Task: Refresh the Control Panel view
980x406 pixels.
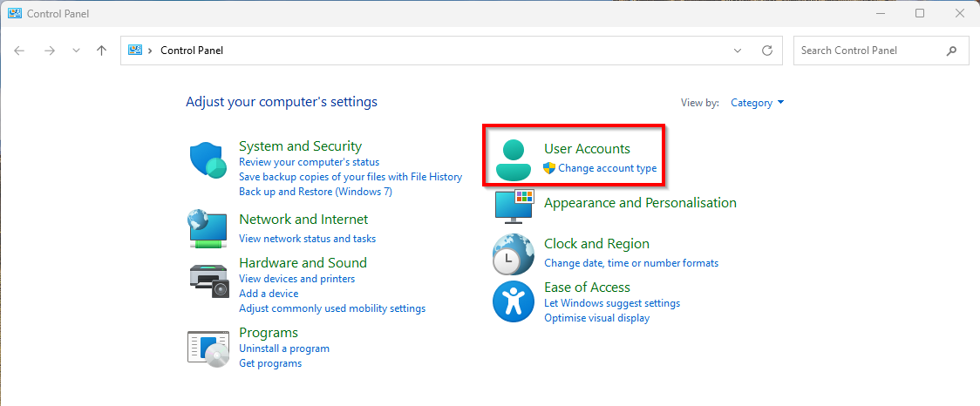Action: tap(767, 51)
